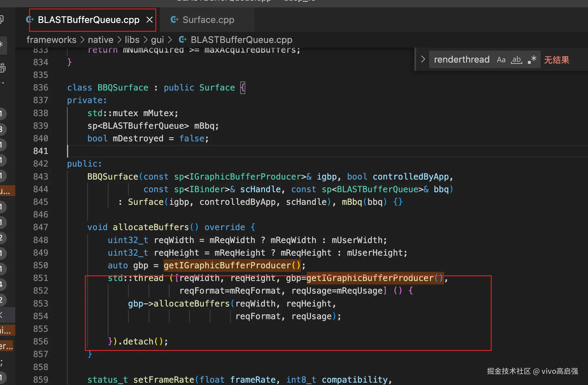Toggle Match Whole Word option
This screenshot has height=385, width=588.
click(516, 60)
